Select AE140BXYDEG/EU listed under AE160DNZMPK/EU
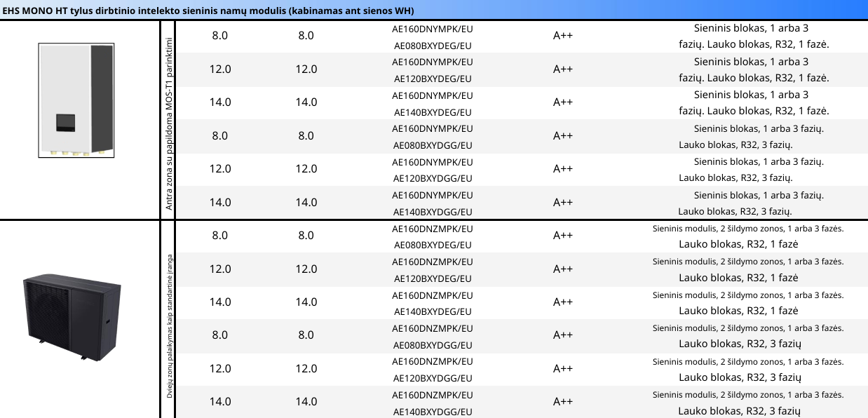This screenshot has height=418, width=868. click(x=433, y=312)
